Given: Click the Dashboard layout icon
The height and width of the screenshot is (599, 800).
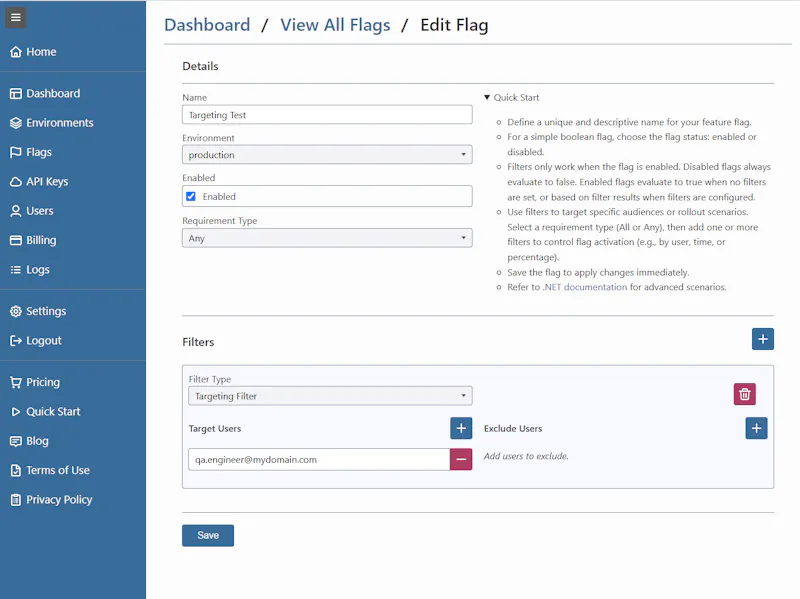Looking at the screenshot, I should (x=16, y=93).
